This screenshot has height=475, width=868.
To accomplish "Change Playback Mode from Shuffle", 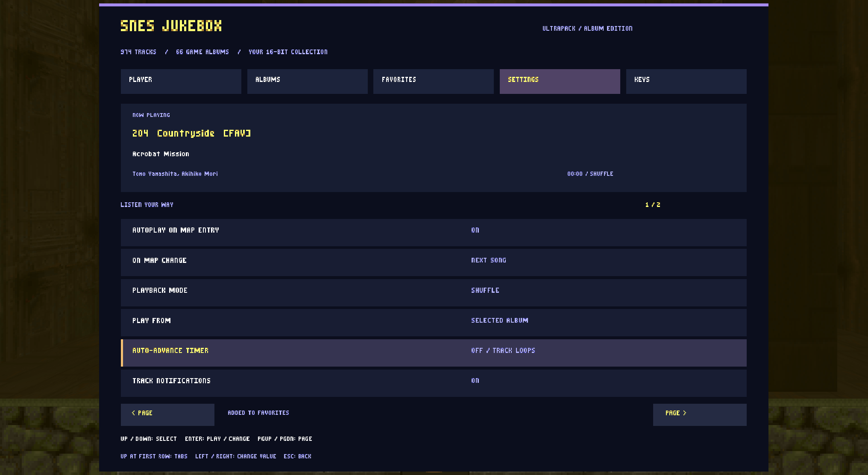I will point(434,293).
